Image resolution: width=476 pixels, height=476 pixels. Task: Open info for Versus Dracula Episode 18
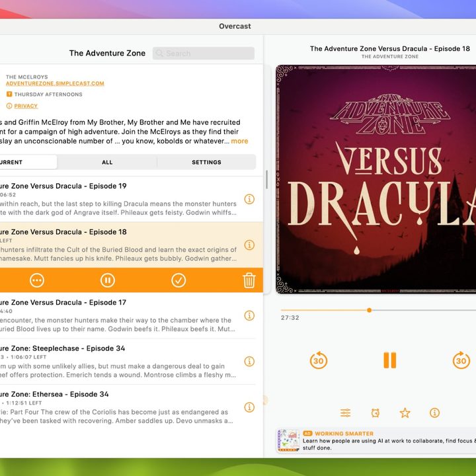pos(249,245)
